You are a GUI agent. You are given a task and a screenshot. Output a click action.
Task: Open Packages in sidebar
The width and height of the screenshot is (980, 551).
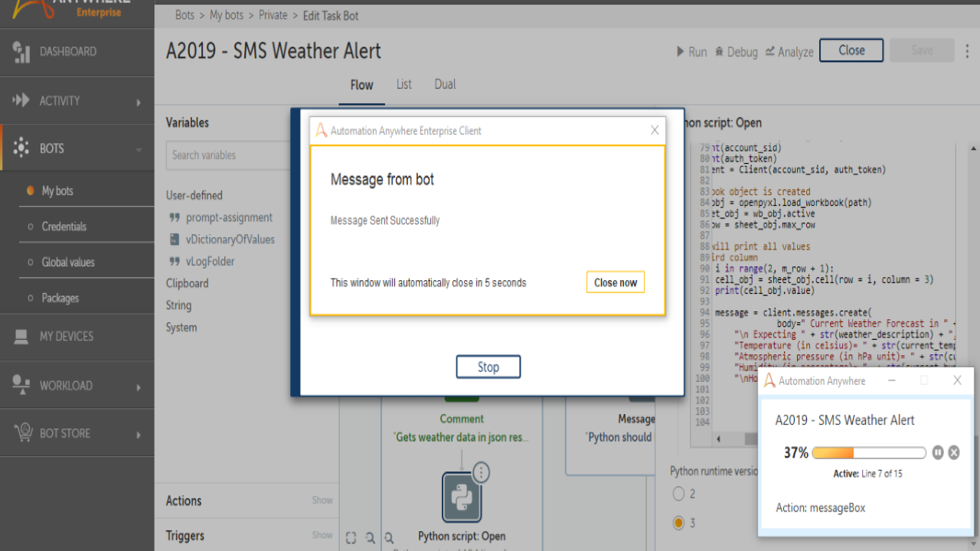coord(60,298)
